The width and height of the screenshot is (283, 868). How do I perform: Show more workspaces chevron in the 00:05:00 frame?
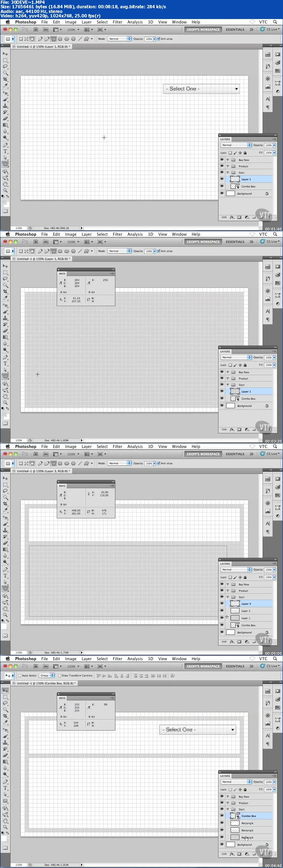coord(251,454)
